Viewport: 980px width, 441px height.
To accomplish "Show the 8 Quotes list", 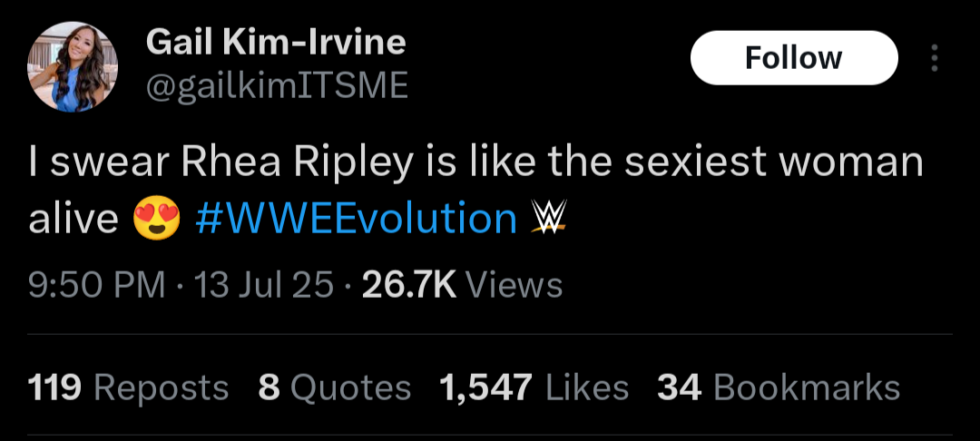I will point(334,387).
